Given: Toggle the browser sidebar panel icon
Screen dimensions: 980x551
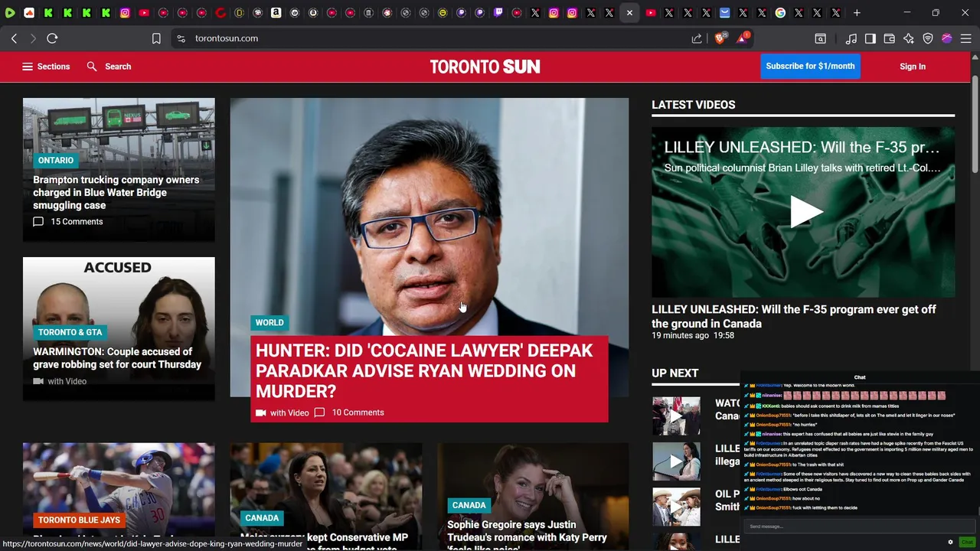Looking at the screenshot, I should (871, 38).
